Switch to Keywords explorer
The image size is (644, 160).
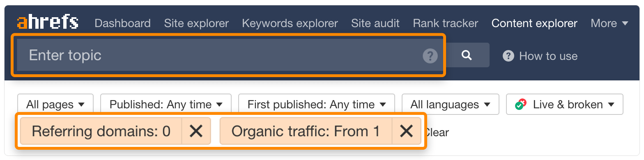pos(290,23)
